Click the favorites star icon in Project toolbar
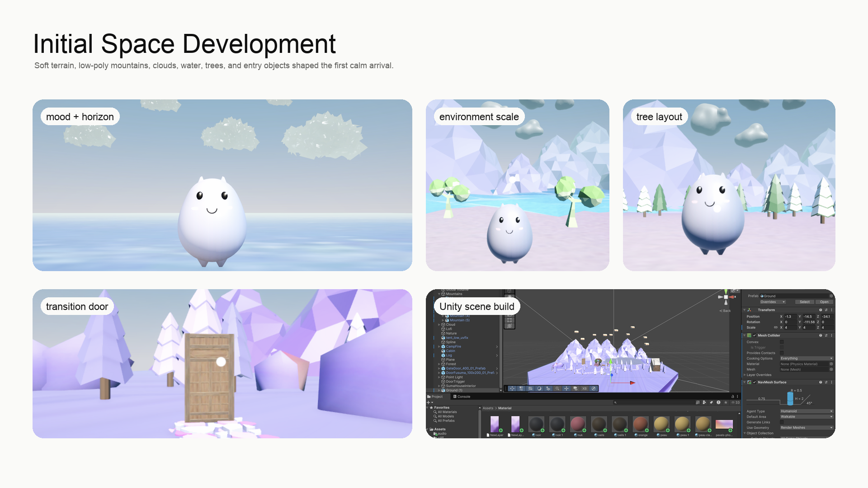Image resolution: width=868 pixels, height=488 pixels. pyautogui.click(x=726, y=403)
